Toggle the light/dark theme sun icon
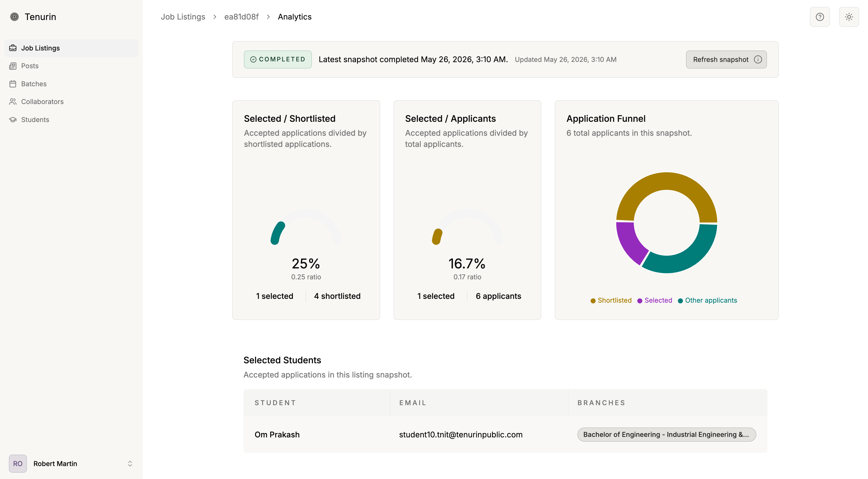The image size is (868, 479). (x=849, y=17)
